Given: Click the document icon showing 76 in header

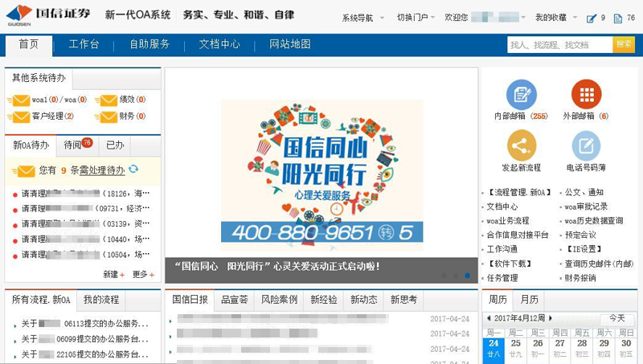Looking at the screenshot, I should [617, 18].
